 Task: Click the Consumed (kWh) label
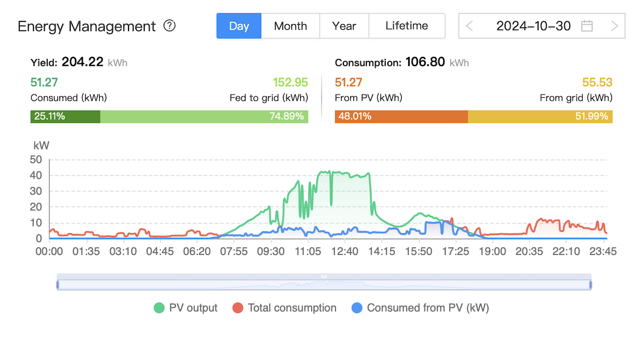(x=69, y=98)
